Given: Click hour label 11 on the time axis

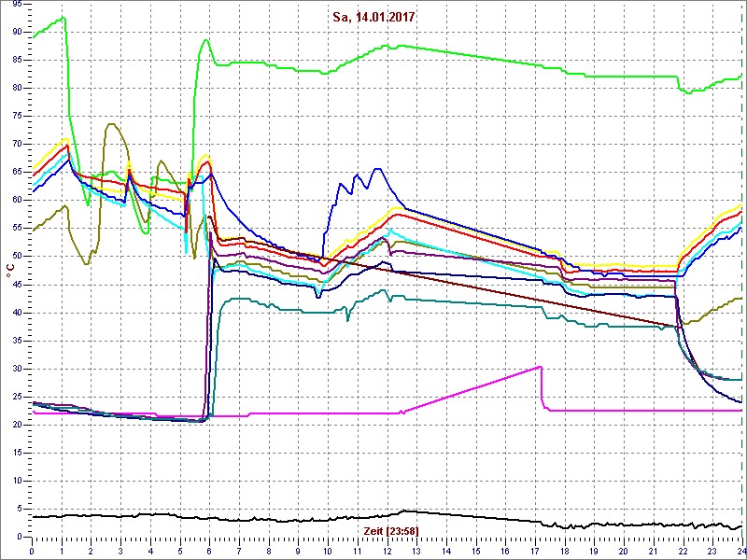Looking at the screenshot, I should 358,551.
